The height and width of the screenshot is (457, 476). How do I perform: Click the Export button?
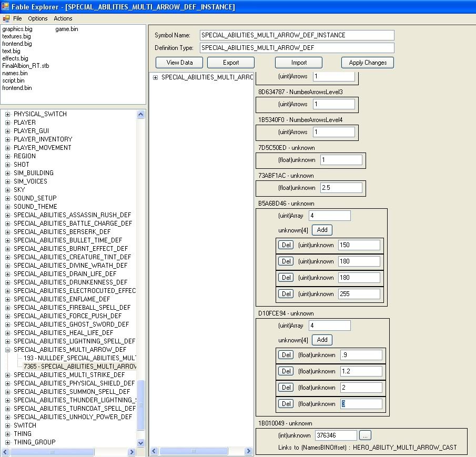(231, 63)
